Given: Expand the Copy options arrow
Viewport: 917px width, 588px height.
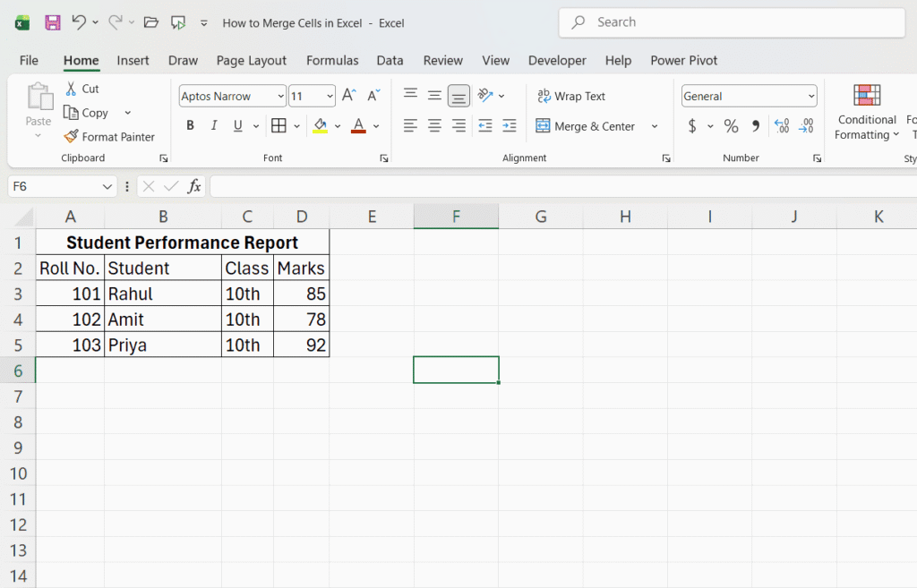Looking at the screenshot, I should click(127, 113).
